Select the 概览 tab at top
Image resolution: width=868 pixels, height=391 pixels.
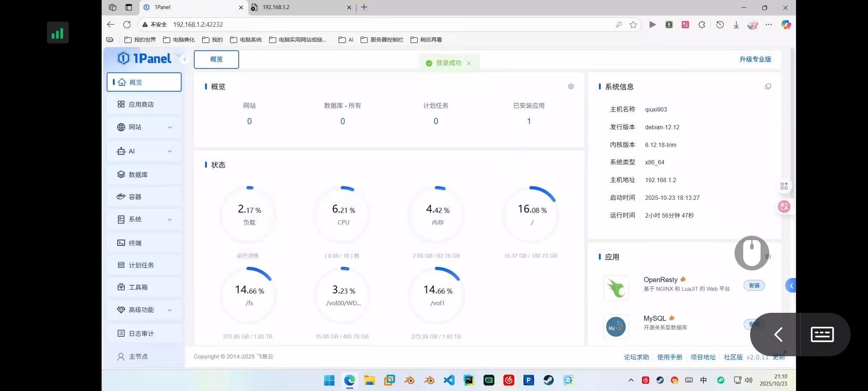216,59
